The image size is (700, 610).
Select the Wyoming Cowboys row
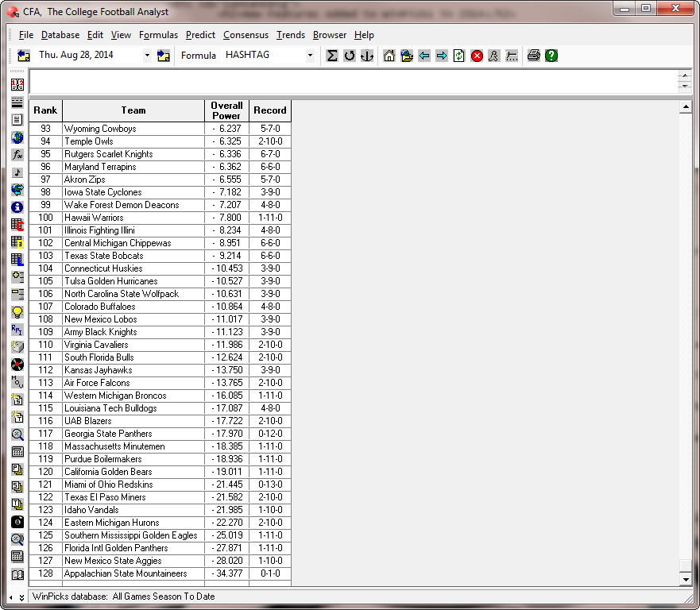click(160, 129)
